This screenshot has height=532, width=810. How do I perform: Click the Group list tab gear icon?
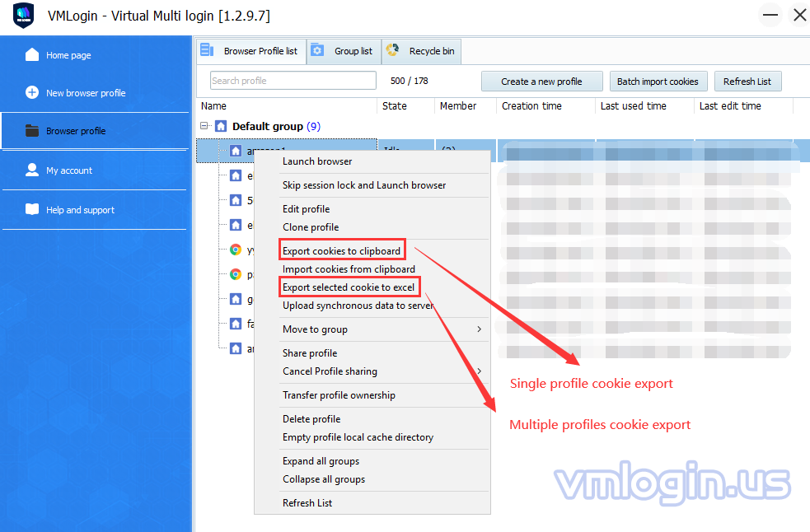click(x=318, y=51)
